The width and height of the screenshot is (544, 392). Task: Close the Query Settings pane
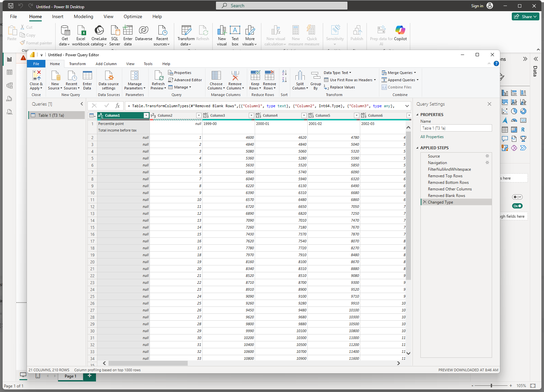pyautogui.click(x=489, y=104)
